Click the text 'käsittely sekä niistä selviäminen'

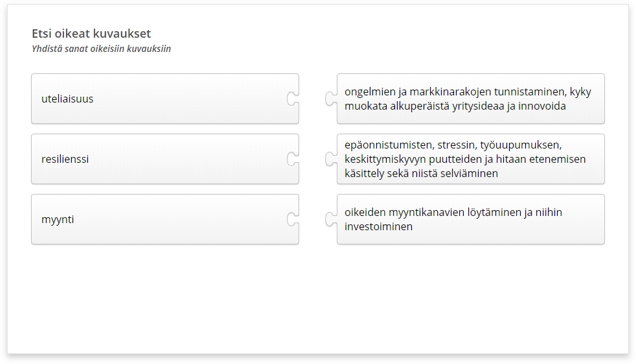tap(421, 173)
